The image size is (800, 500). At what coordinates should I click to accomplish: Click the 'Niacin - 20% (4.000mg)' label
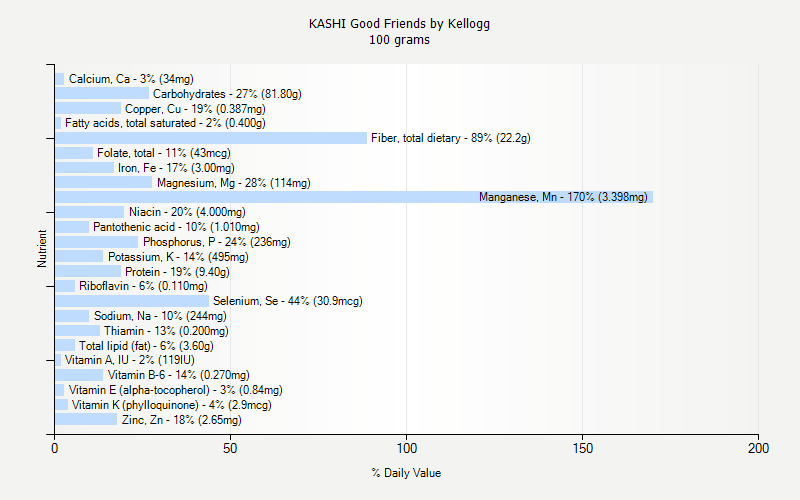(x=187, y=212)
